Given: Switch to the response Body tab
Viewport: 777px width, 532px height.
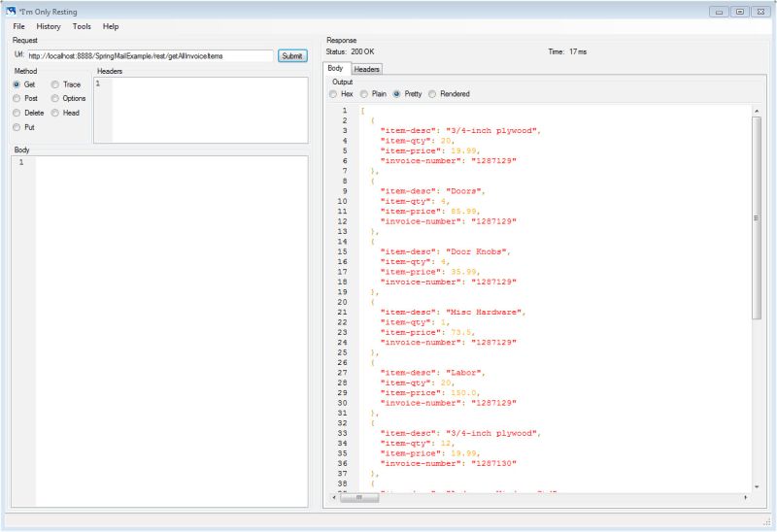Looking at the screenshot, I should pos(335,68).
